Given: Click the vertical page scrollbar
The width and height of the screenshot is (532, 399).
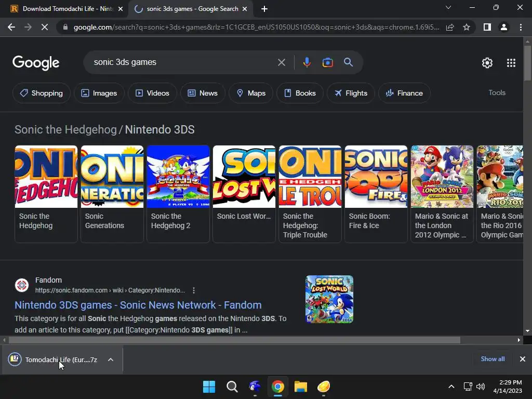Looking at the screenshot, I should 527,63.
